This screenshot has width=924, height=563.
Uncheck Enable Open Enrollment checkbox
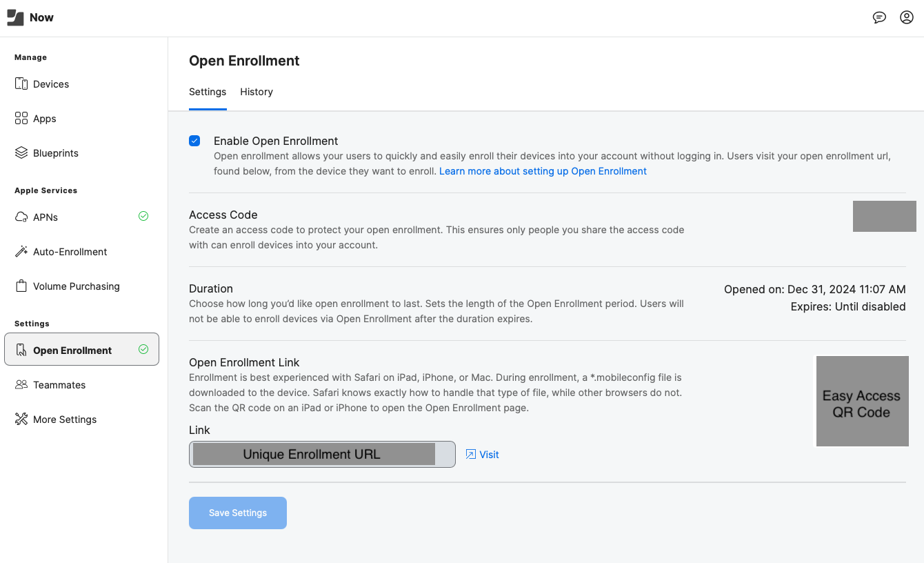(x=194, y=141)
